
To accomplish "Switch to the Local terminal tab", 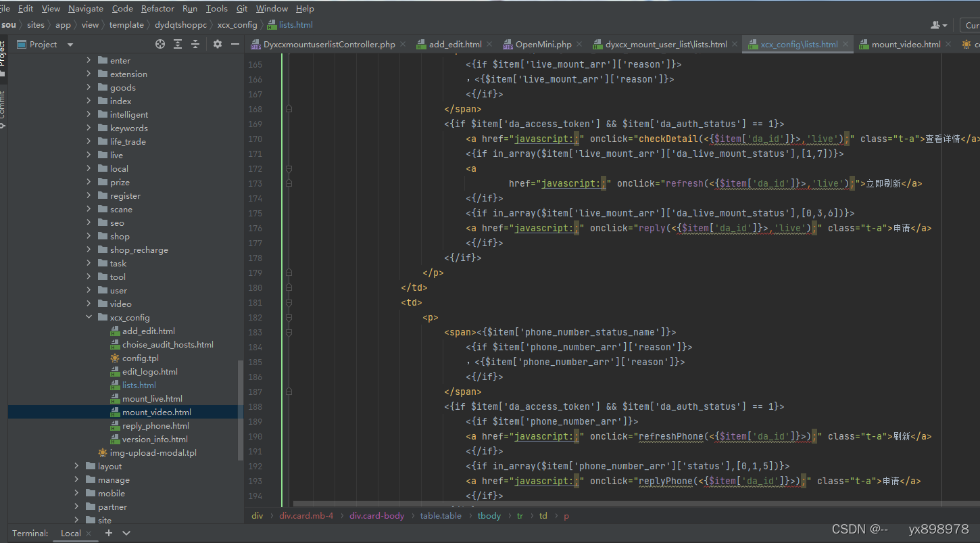I will click(70, 533).
